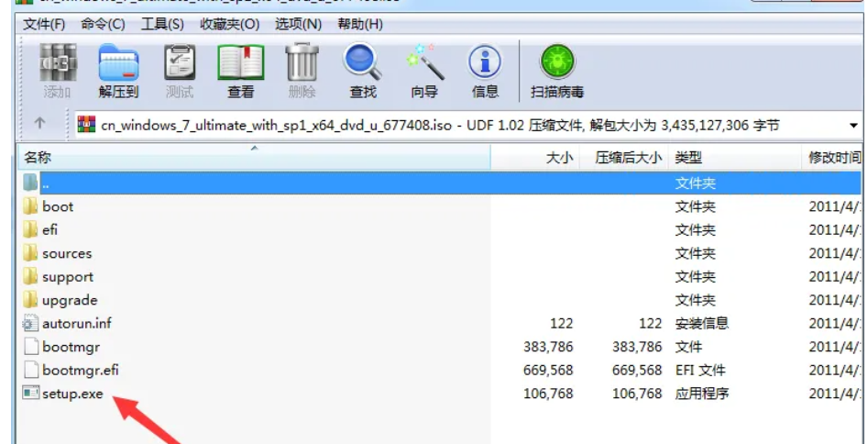Open the Commands (命令) menu

pos(103,25)
